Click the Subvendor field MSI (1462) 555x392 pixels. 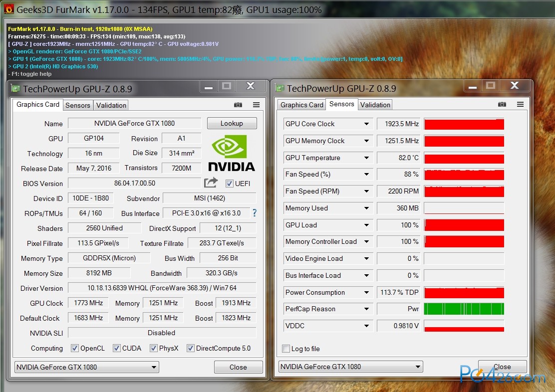(x=210, y=198)
